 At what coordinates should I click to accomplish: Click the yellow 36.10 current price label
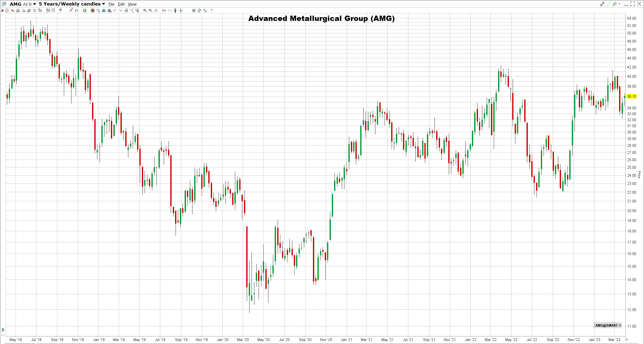point(631,96)
